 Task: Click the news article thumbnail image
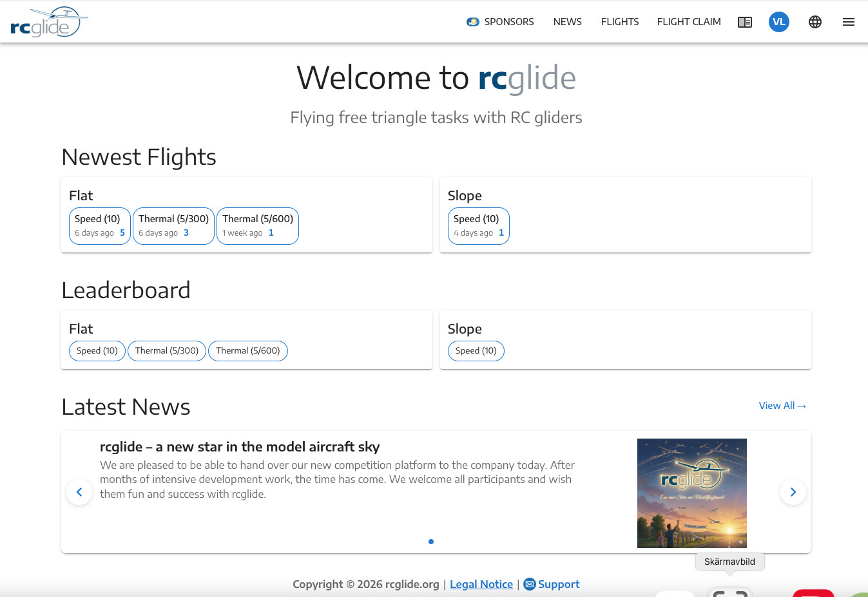(691, 493)
